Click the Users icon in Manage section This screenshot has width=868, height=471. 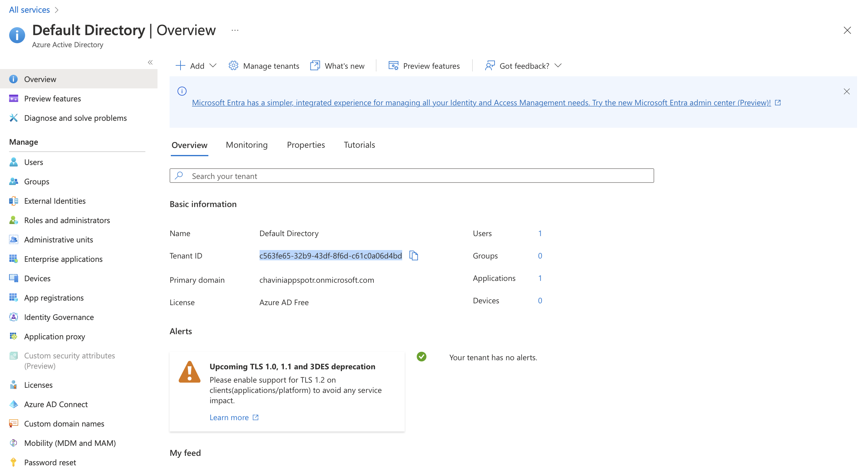coord(14,162)
